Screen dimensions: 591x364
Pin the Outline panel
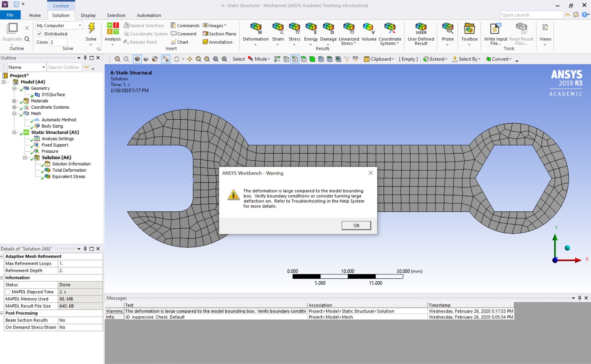(85, 58)
